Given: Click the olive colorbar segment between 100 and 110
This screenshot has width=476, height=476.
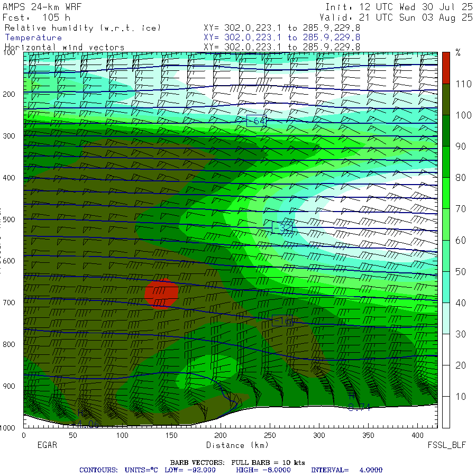Looking at the screenshot, I should point(446,99).
